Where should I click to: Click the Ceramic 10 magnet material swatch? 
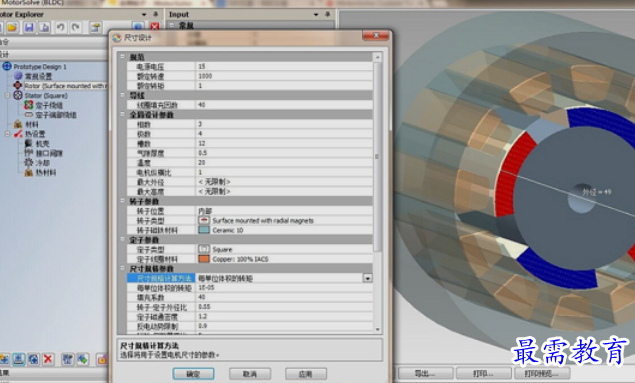coord(204,230)
